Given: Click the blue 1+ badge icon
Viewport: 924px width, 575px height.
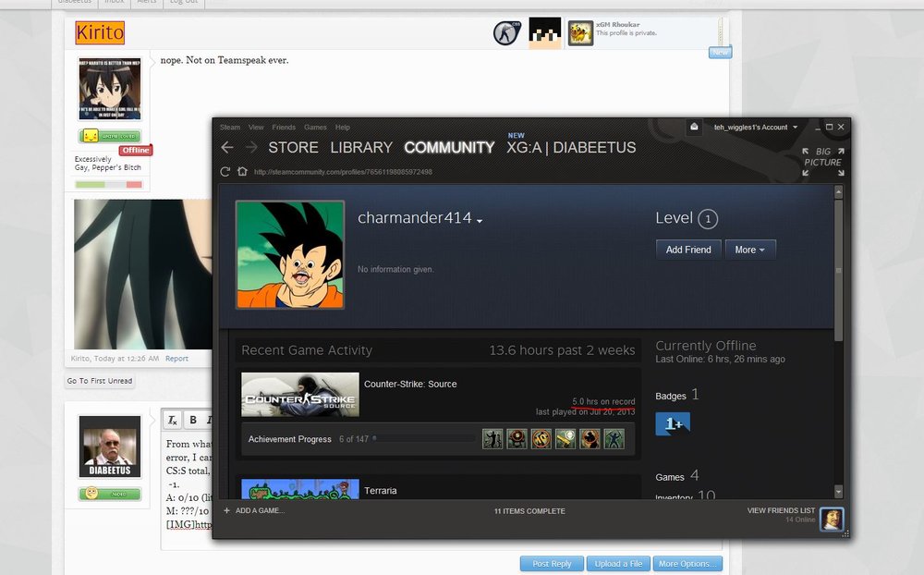Looking at the screenshot, I should point(673,423).
